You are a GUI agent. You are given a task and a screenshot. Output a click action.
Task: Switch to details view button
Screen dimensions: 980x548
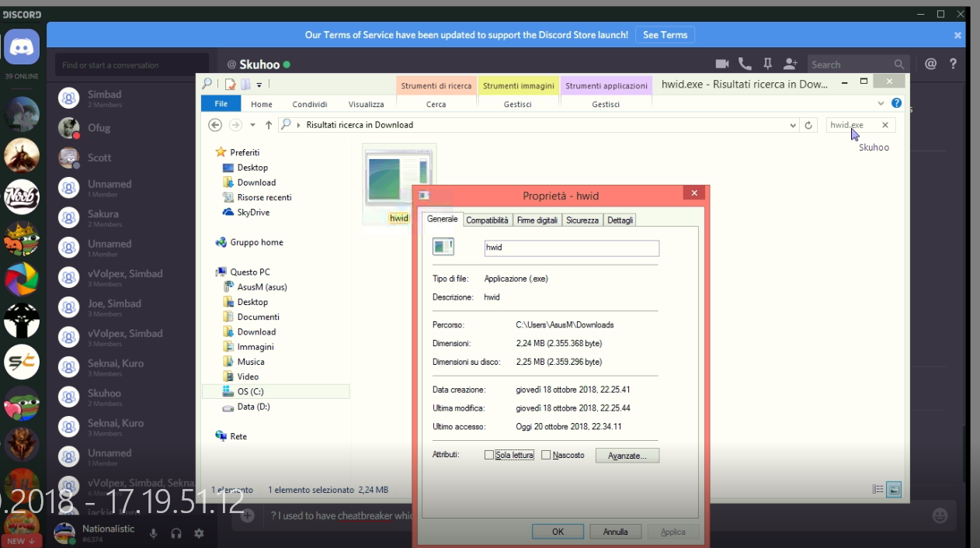point(877,489)
